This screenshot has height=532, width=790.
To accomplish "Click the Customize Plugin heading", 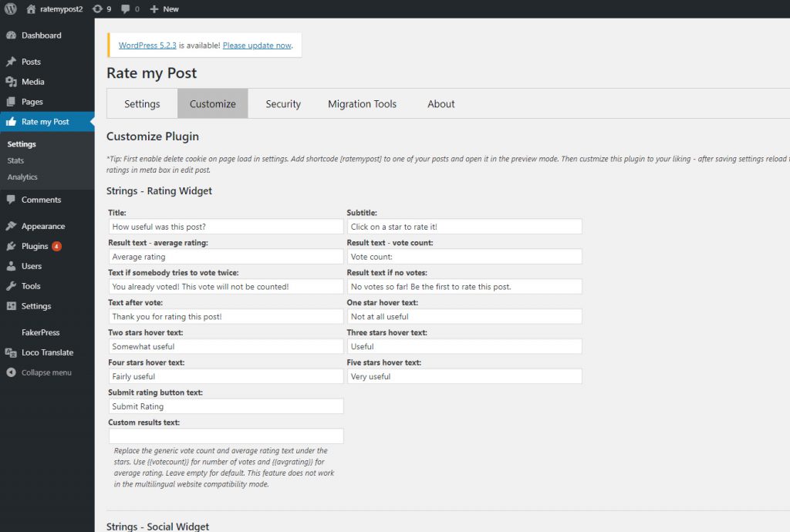I will coord(153,136).
